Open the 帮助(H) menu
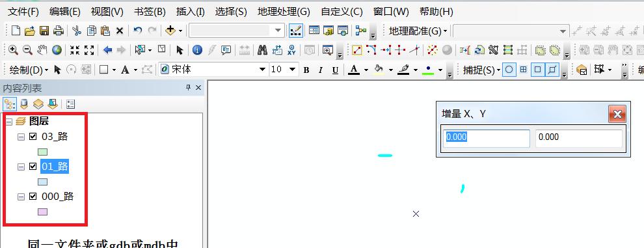Screen dimensions: 644x248 (x=436, y=12)
